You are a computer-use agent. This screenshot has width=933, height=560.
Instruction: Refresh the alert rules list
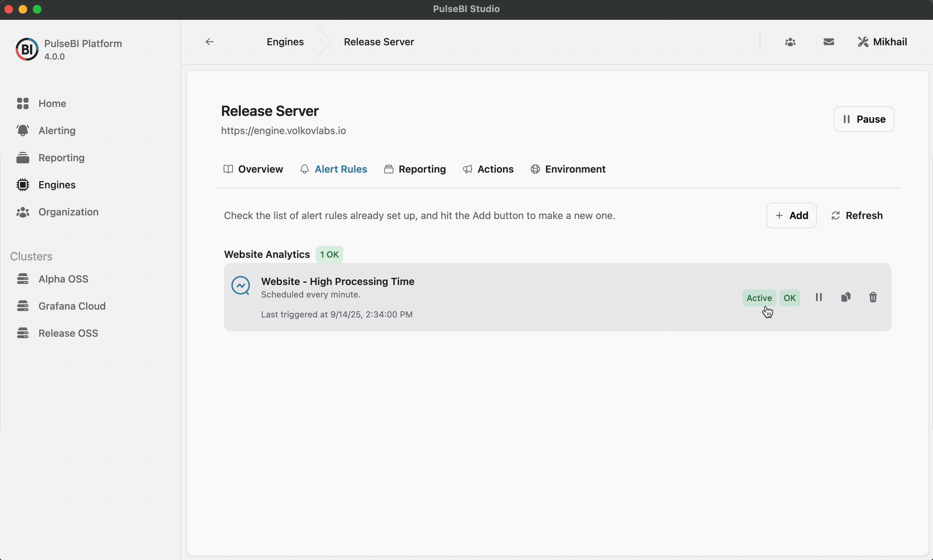click(x=857, y=215)
